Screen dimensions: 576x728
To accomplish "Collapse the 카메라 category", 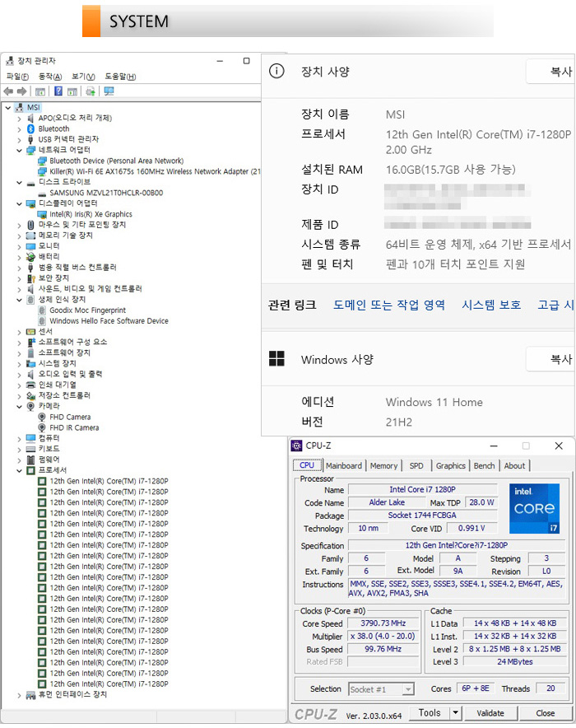I will tap(19, 406).
